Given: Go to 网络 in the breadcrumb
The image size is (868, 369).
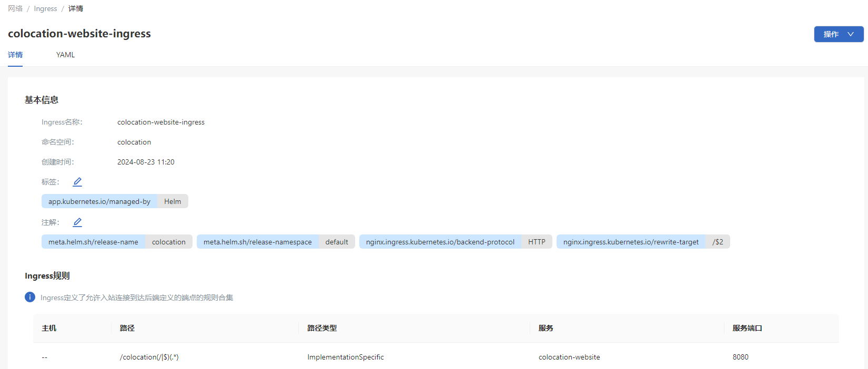Looking at the screenshot, I should click(15, 8).
